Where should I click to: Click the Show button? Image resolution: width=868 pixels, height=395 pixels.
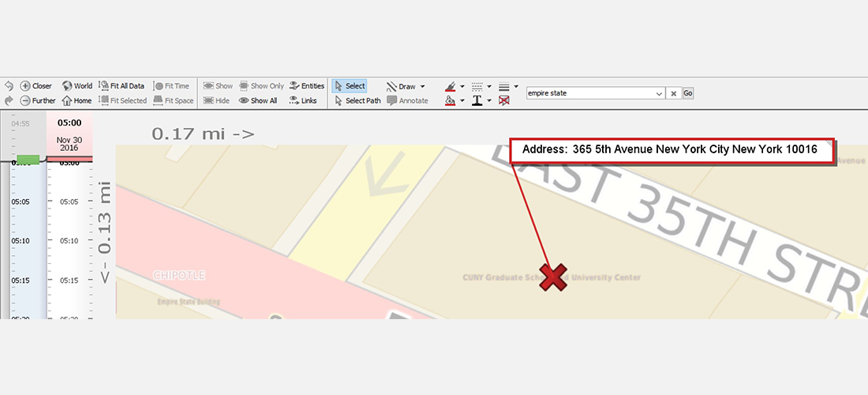coord(218,86)
